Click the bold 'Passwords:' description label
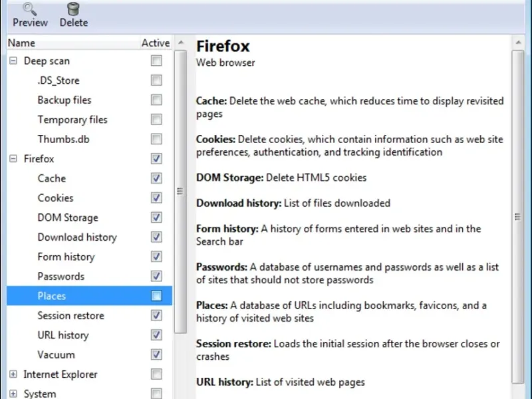 pos(222,267)
